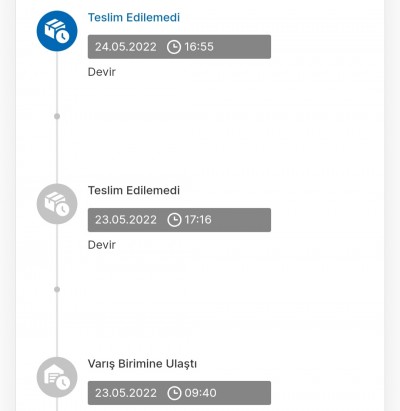Open the blue Teslim Edilemedi heading
Screen dimensions: 400x411
pos(134,17)
